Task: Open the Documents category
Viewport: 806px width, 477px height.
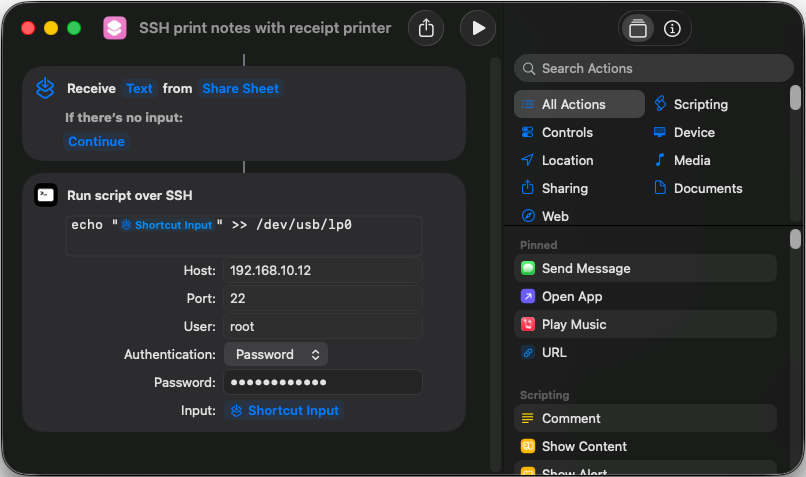Action: coord(698,188)
